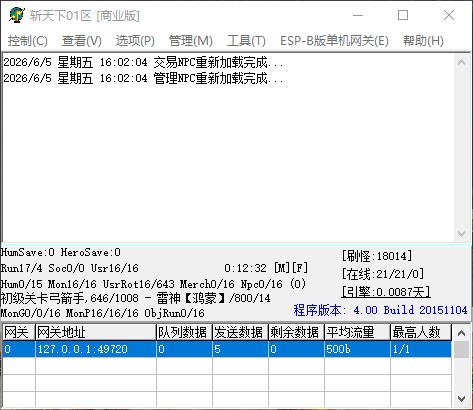473x410 pixels.
Task: Click the [F] indicator
Action: (x=300, y=268)
